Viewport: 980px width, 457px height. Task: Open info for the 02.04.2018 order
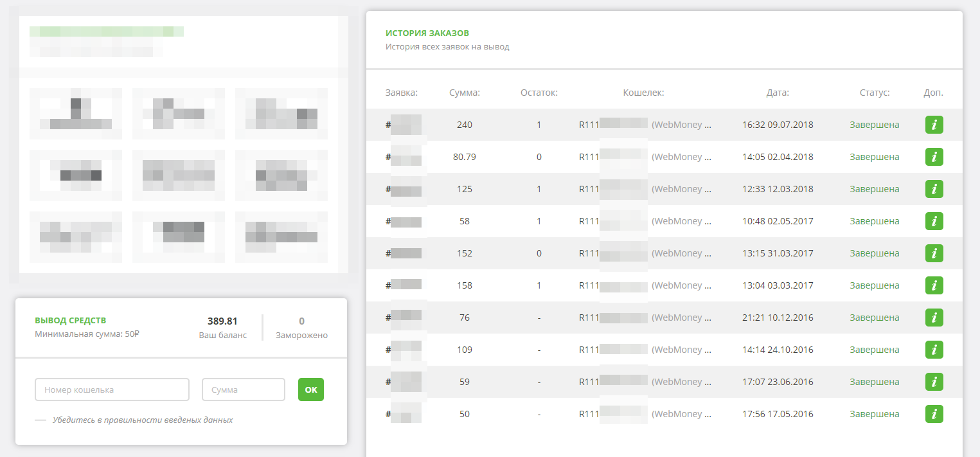pyautogui.click(x=934, y=157)
